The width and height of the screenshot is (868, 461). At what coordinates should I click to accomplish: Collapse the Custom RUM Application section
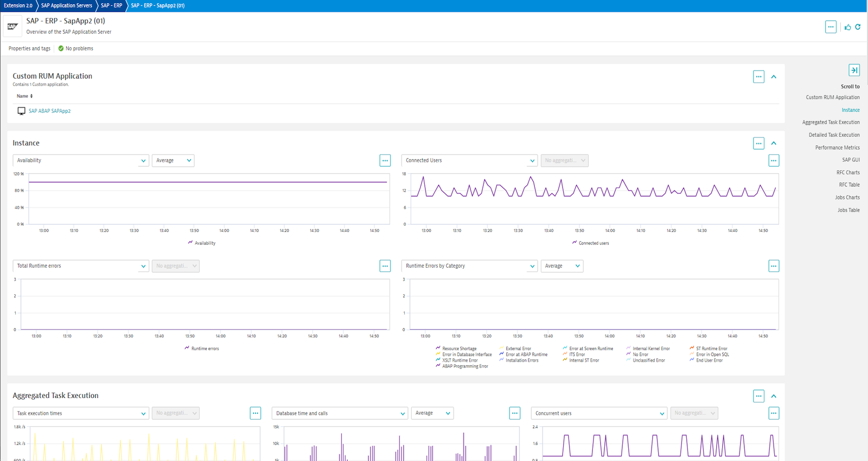pos(774,77)
